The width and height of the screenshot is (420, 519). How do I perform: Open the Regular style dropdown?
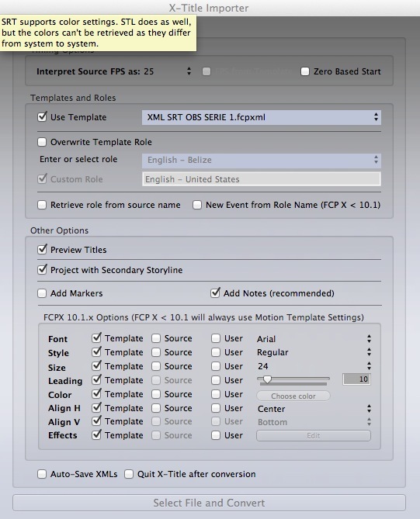tap(314, 352)
